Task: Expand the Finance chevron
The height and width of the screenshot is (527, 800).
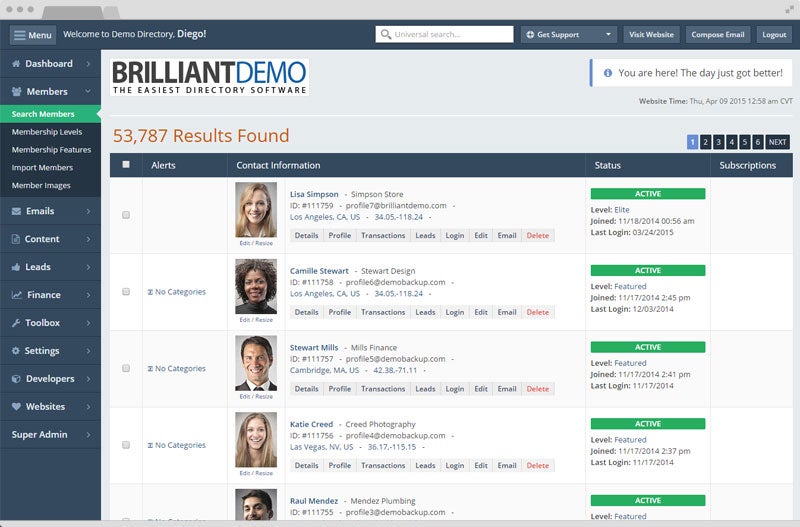Action: (x=88, y=295)
